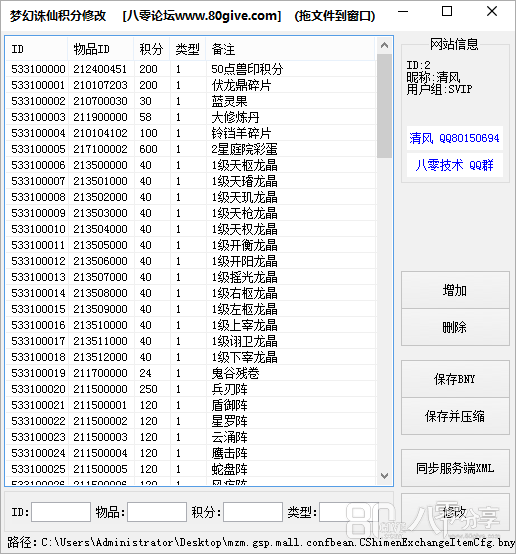Select row 蓝灵果

pos(191,101)
